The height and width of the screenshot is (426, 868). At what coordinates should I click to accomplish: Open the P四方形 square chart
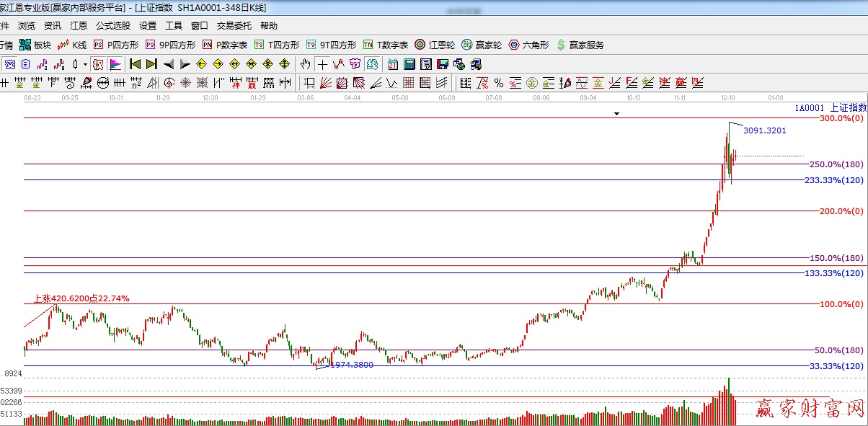pos(117,45)
